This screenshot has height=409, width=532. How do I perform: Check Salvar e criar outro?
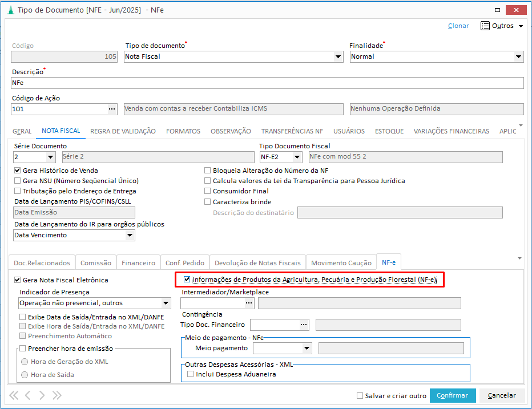(x=360, y=395)
